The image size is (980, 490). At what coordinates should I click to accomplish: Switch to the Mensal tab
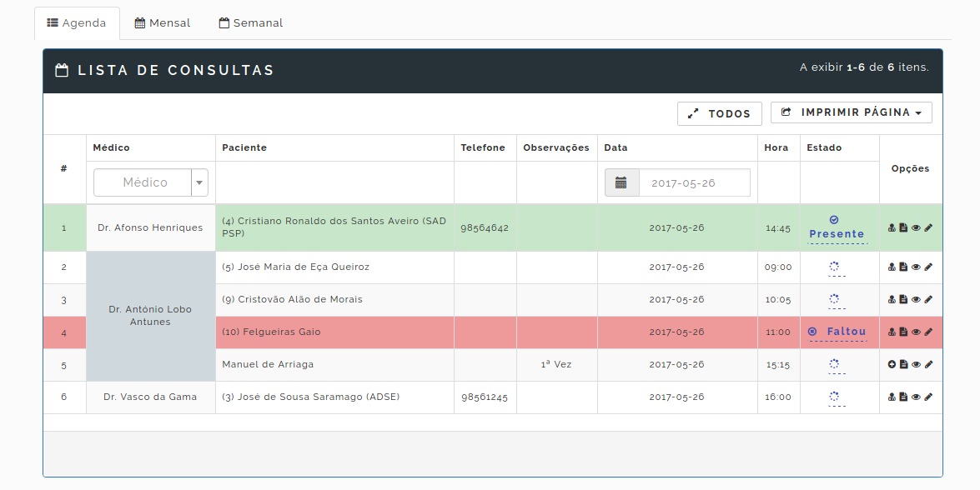(x=163, y=23)
